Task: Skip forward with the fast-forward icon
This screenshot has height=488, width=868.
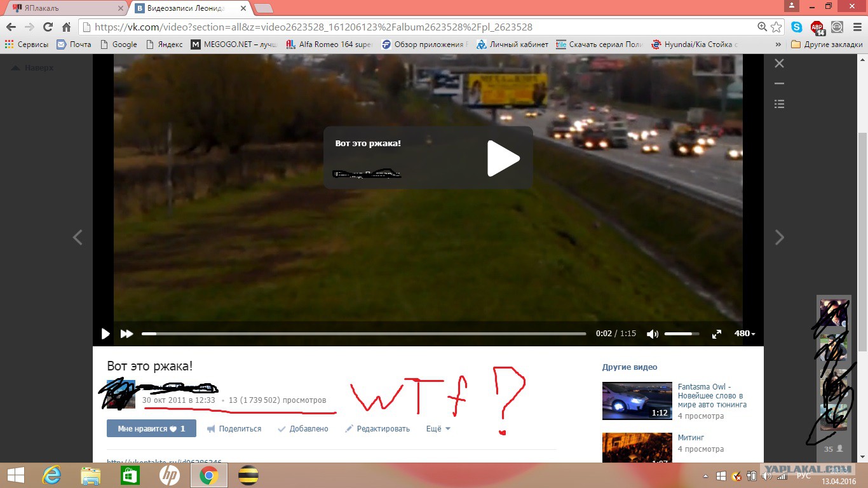Action: [127, 334]
